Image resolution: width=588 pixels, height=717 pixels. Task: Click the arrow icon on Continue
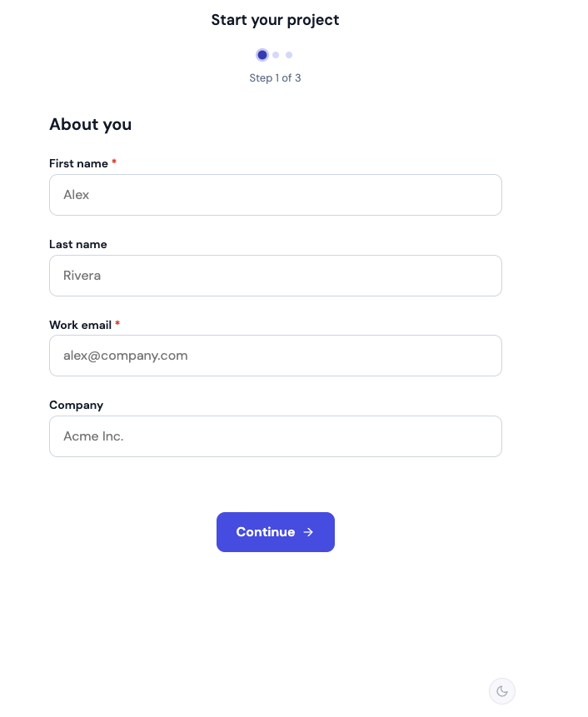[308, 532]
